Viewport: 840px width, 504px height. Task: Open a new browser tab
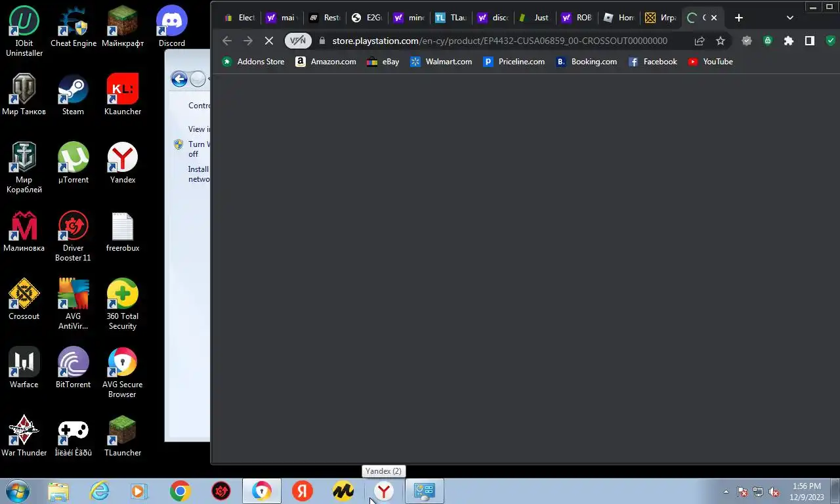point(739,18)
